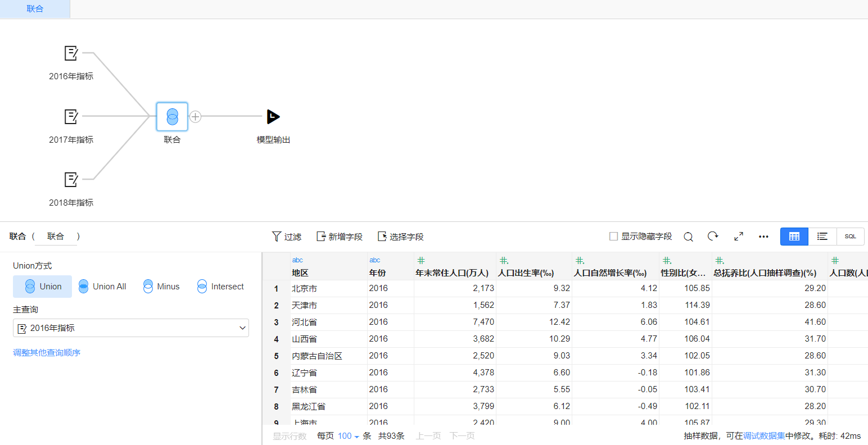The height and width of the screenshot is (445, 868).
Task: Open the 主查询 dropdown
Action: pyautogui.click(x=130, y=328)
